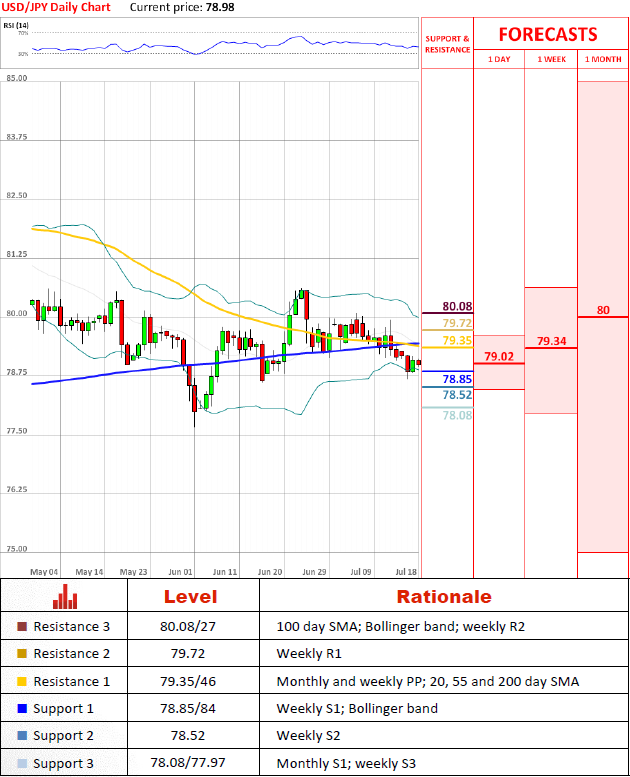Click the Support 1 row label

(x=63, y=709)
